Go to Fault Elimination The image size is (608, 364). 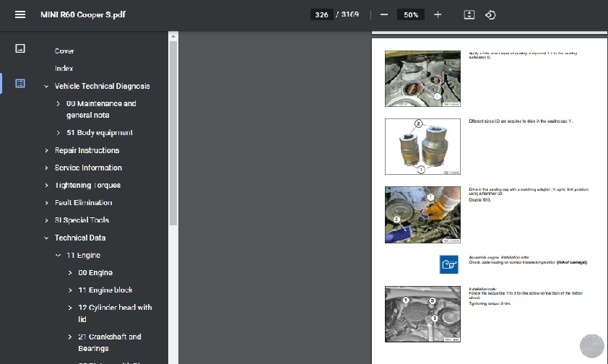[83, 203]
